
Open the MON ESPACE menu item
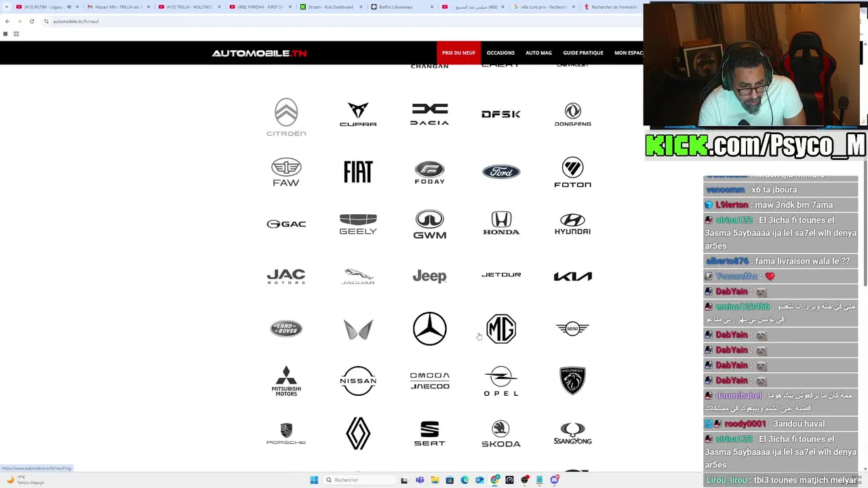click(x=628, y=53)
